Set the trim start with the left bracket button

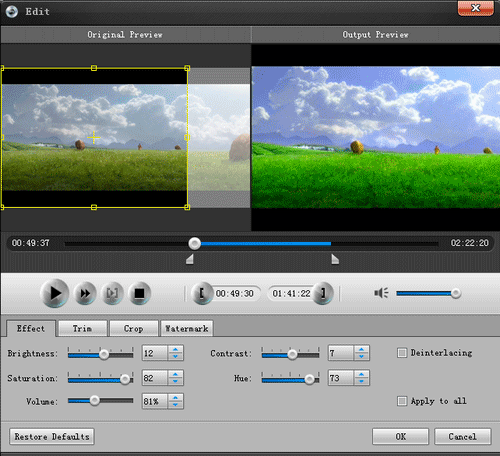(201, 293)
